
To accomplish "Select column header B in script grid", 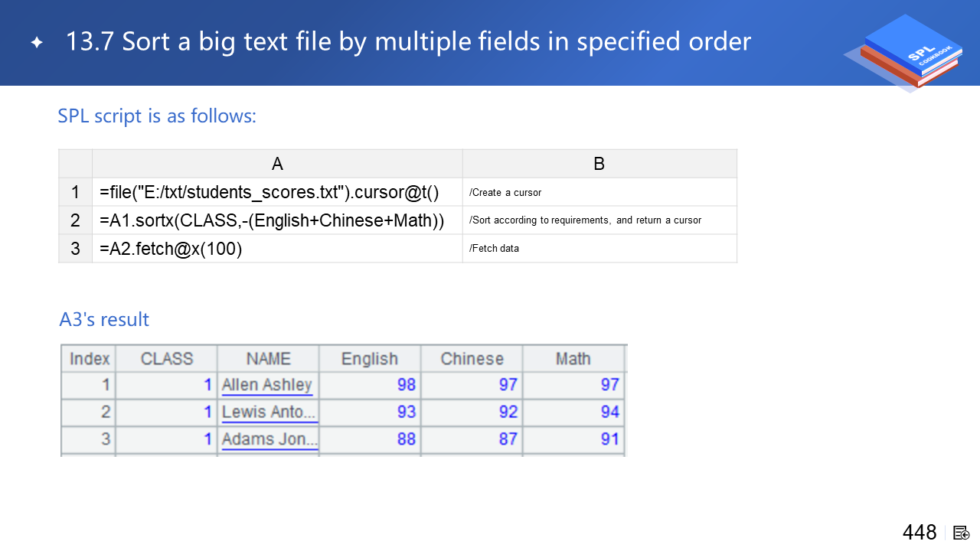I will 599,164.
